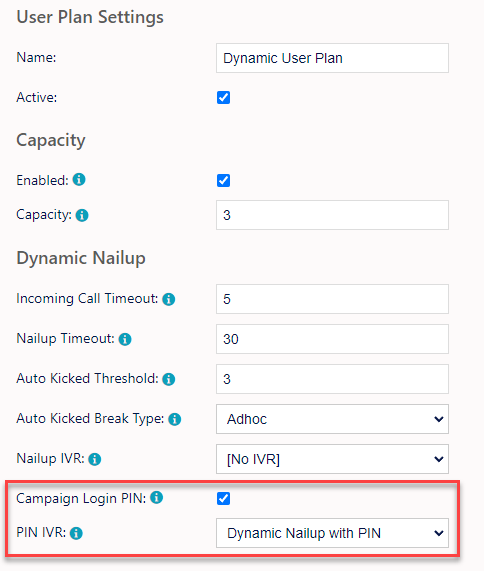Show info for Incoming Call Timeout
484x571 pixels.
[169, 299]
